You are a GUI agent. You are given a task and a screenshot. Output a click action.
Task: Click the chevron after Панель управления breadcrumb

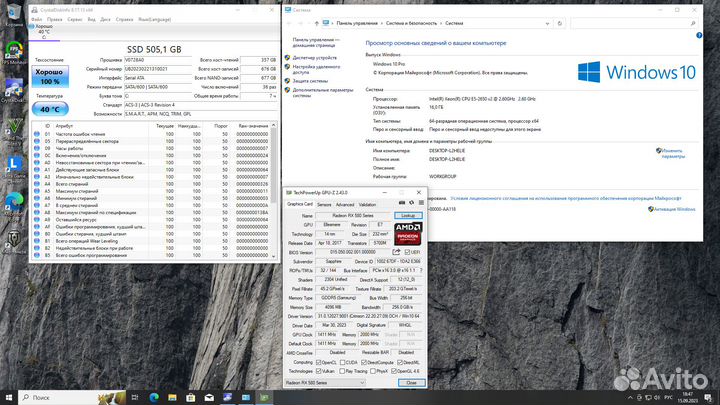[381, 23]
